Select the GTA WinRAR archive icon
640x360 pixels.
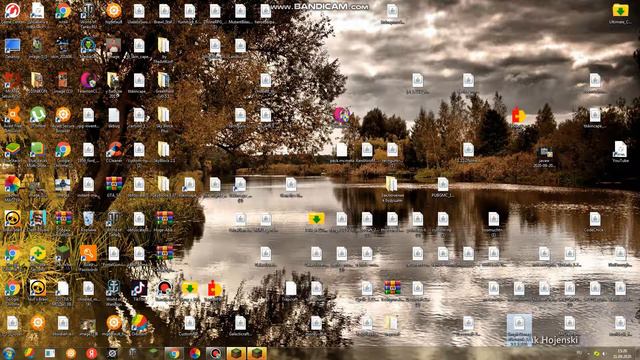click(x=114, y=184)
